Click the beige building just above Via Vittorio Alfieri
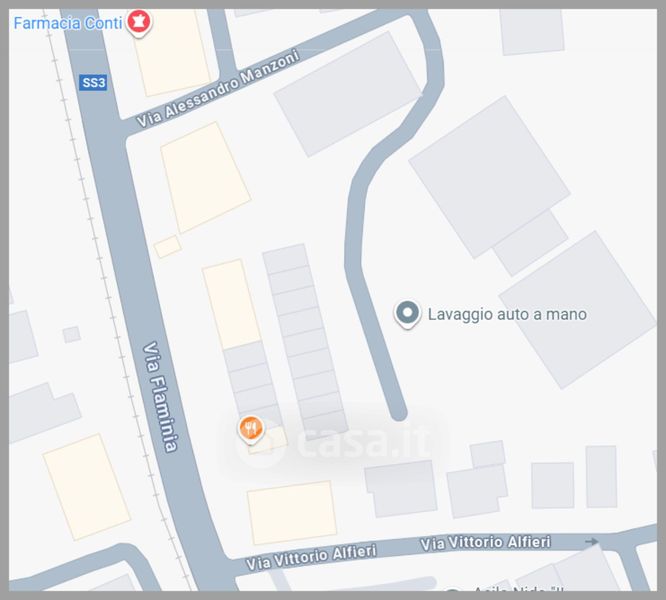666x600 pixels. click(x=292, y=513)
